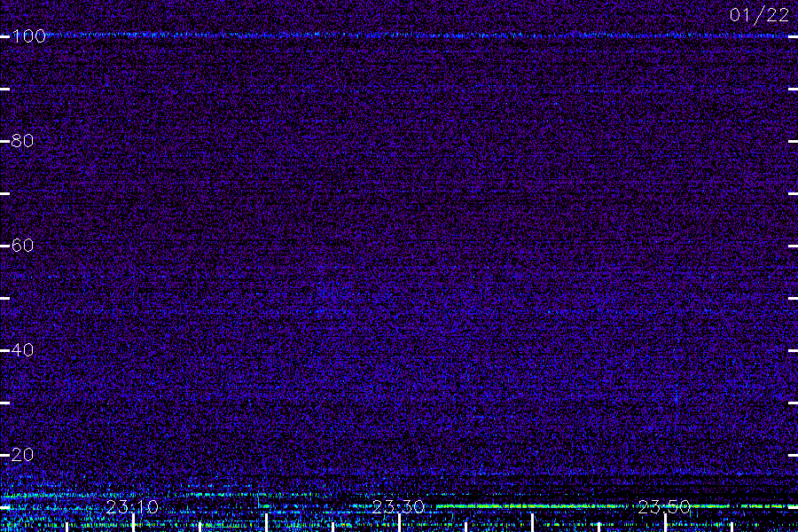
Task: Click the 23:50 time label
Action: point(664,507)
